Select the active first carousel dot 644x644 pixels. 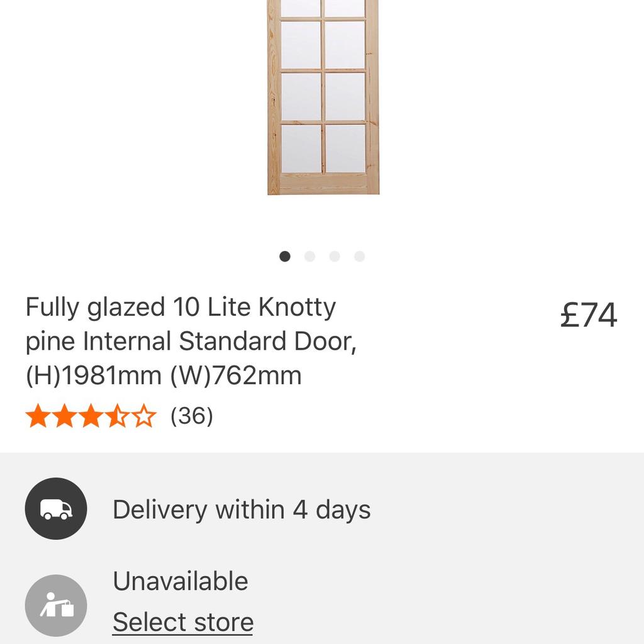pos(286,257)
